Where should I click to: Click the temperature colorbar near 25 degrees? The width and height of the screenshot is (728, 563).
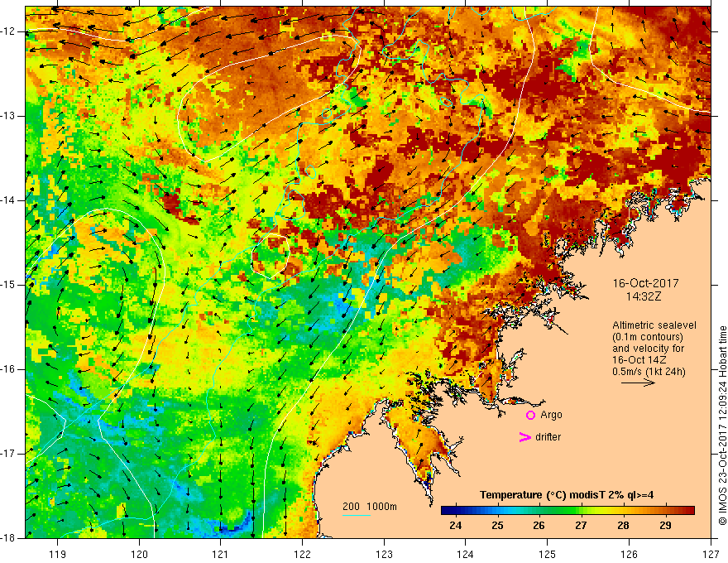(x=497, y=511)
